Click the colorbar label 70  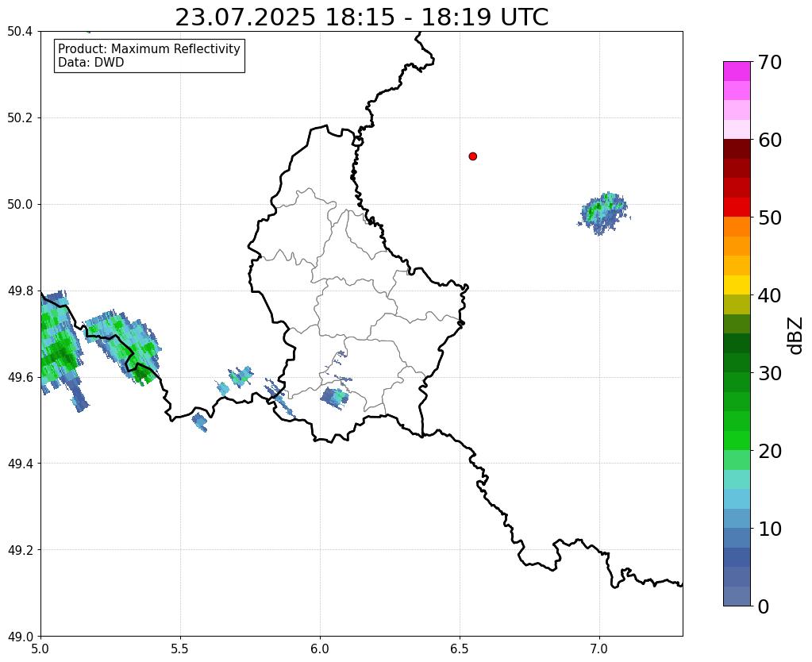coord(770,62)
